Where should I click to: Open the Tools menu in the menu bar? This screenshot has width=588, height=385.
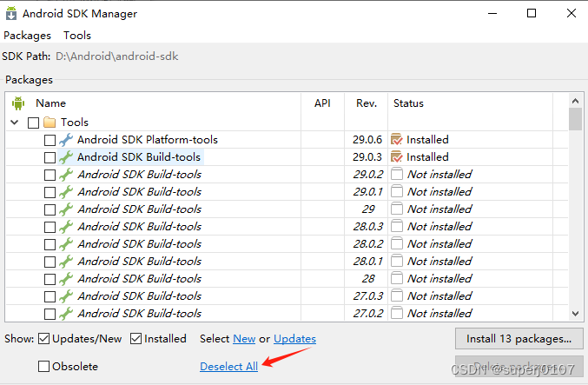pos(77,36)
